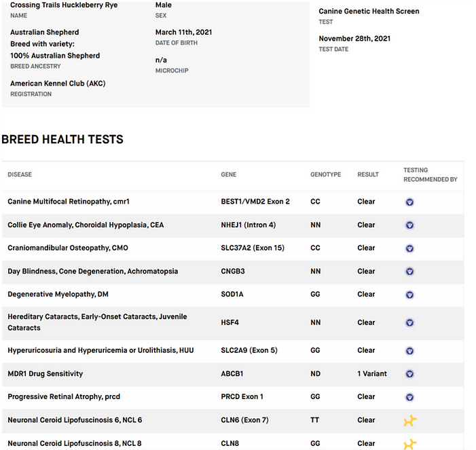Screen dimensions: 476x450
Task: Click the yellow dog icon in the NCL 6 row
Action: tap(410, 421)
